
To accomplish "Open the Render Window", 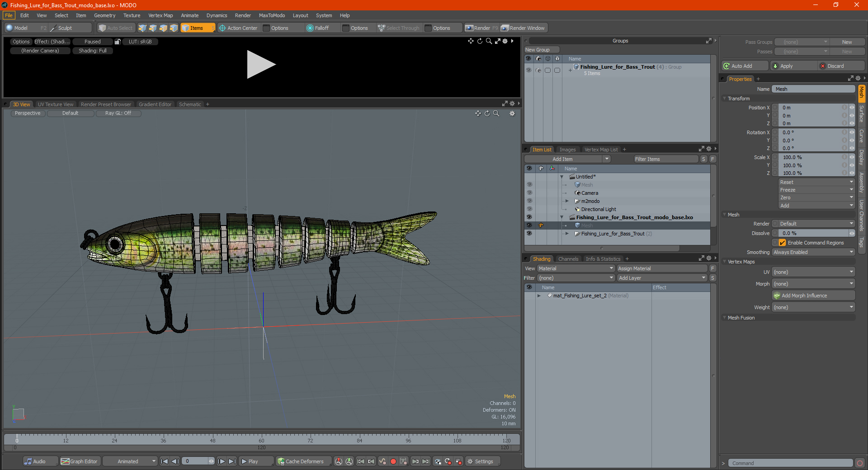I will click(524, 28).
